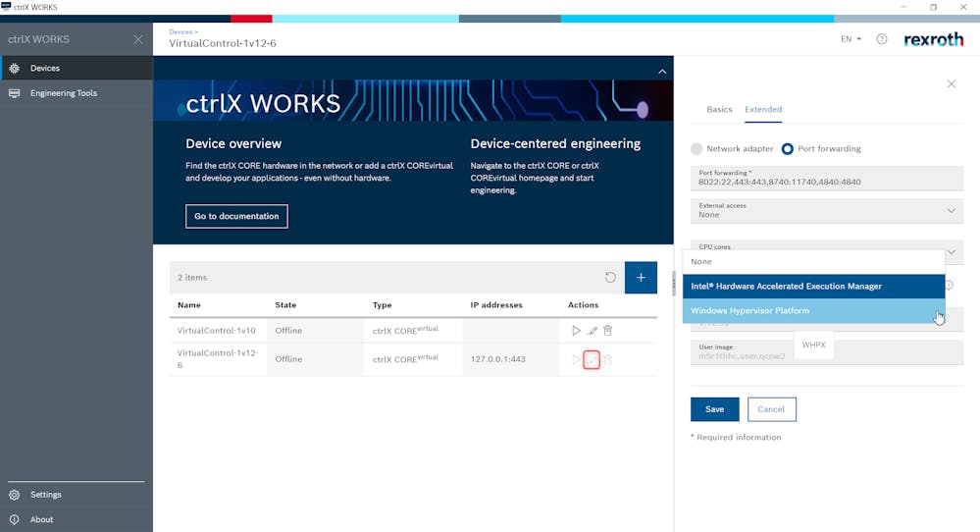Open the About page
Image resolution: width=980 pixels, height=532 pixels.
coord(77,519)
